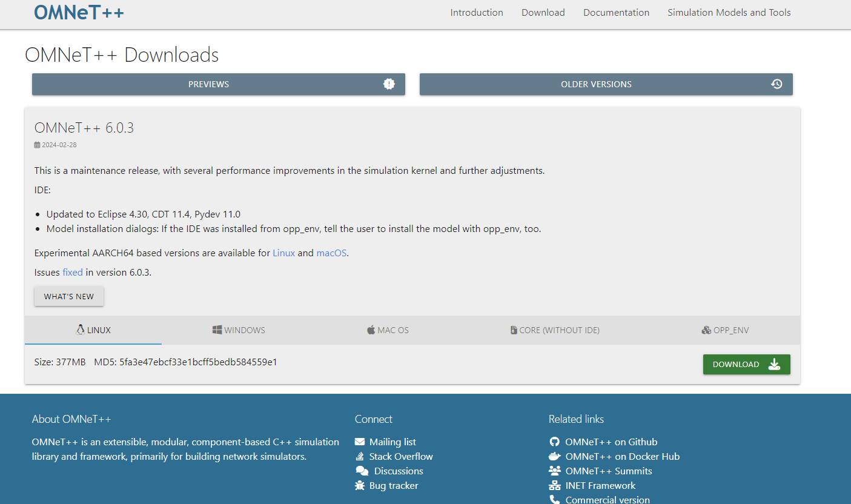
Task: Click the release date 2024-02-28
Action: pyautogui.click(x=59, y=145)
